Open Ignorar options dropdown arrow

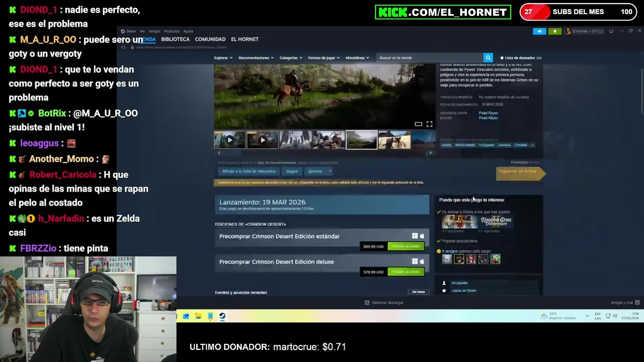(x=330, y=171)
